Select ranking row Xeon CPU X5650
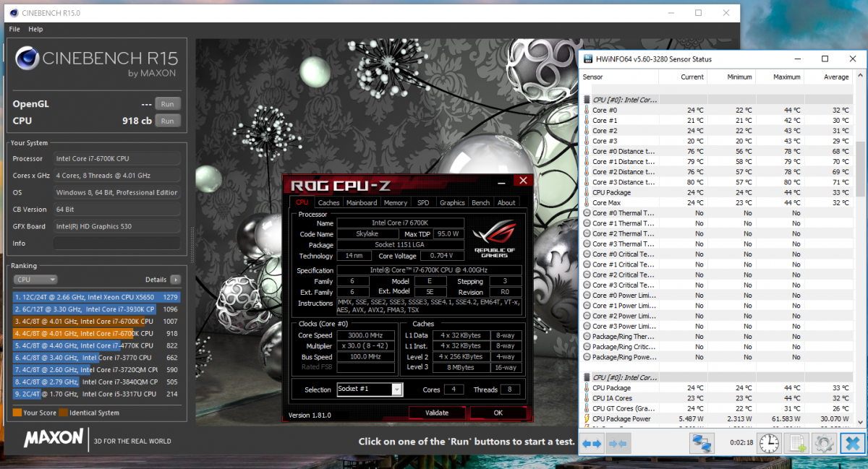Viewport: 868px width, 469px height. 96,297
